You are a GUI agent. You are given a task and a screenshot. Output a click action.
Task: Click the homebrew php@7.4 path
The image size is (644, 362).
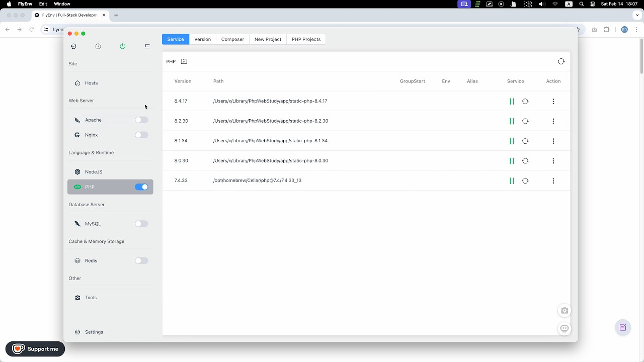(x=257, y=180)
